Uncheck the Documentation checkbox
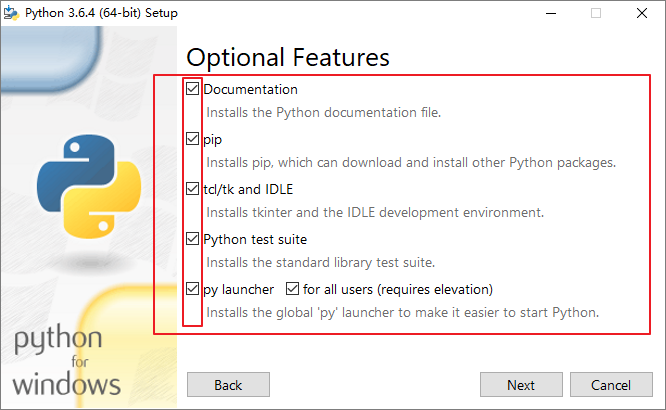 click(193, 89)
